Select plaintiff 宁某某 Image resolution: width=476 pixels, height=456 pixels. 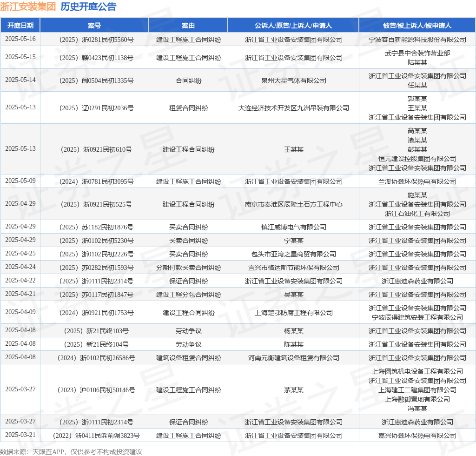click(294, 241)
